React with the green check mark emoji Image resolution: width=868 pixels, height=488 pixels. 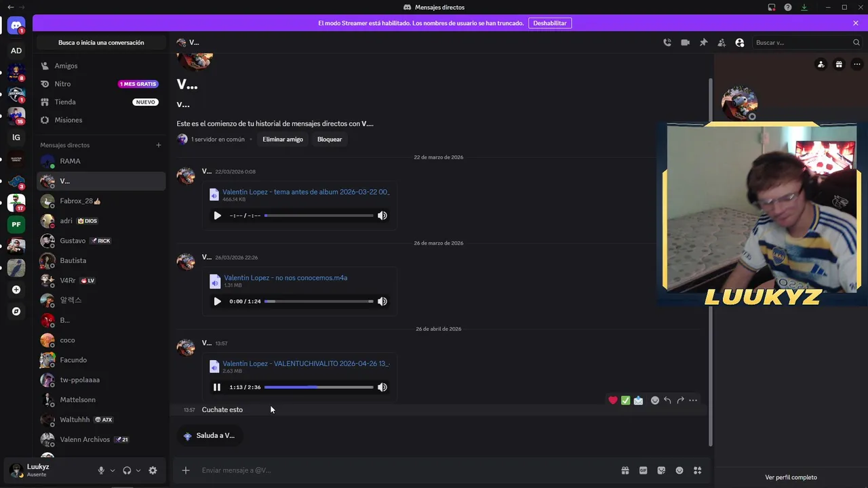[x=626, y=401]
